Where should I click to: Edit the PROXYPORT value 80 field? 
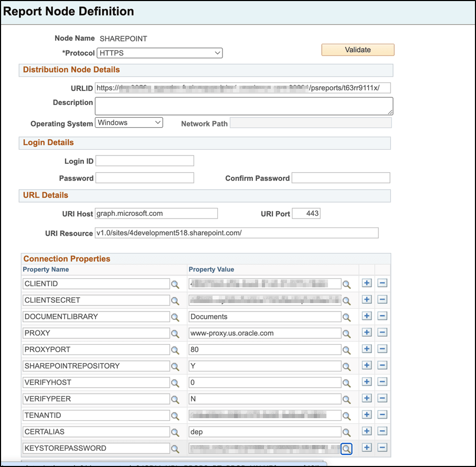[265, 349]
